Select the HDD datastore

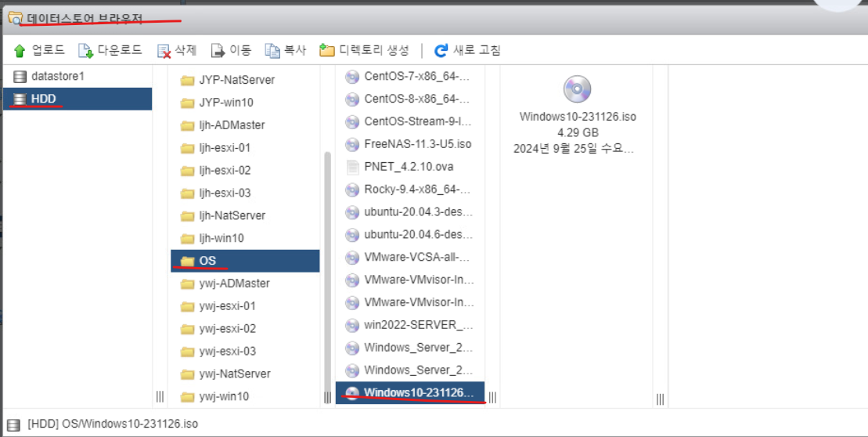coord(77,99)
